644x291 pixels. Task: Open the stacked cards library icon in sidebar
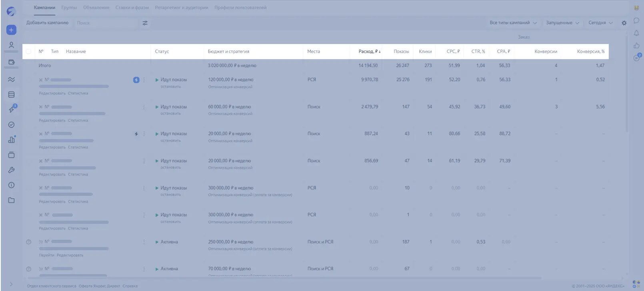coord(11,155)
